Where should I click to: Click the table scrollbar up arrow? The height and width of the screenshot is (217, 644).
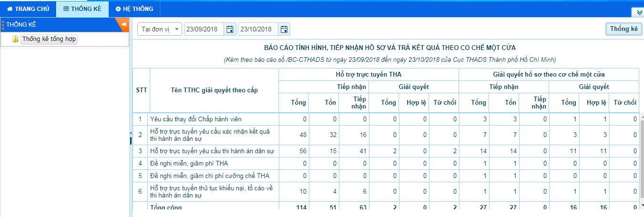(641, 116)
